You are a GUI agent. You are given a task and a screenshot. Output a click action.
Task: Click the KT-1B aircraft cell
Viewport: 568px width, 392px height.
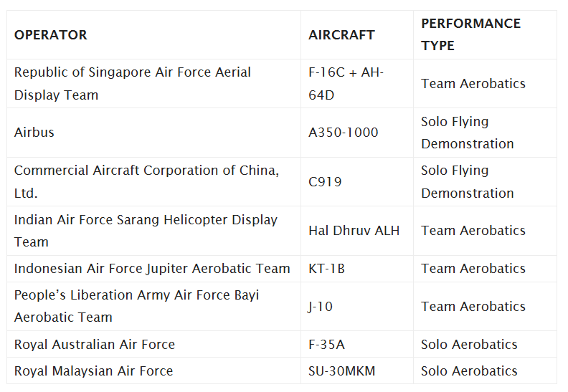326,269
